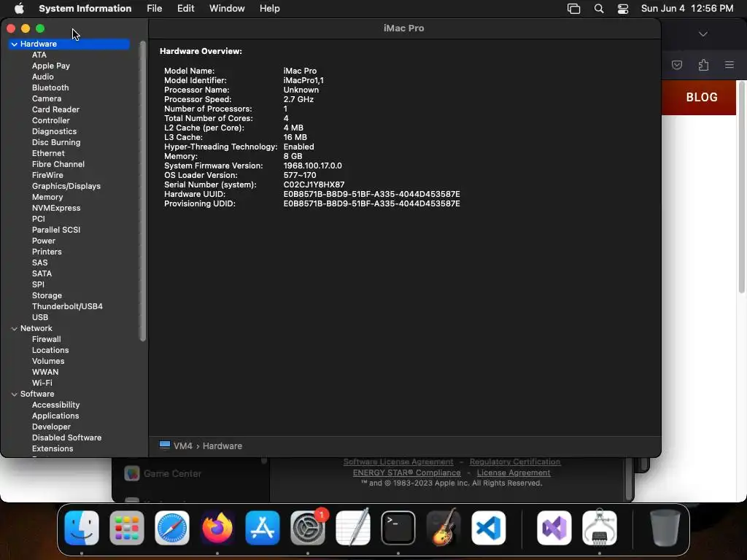Open the License Agreement link

tap(514, 472)
